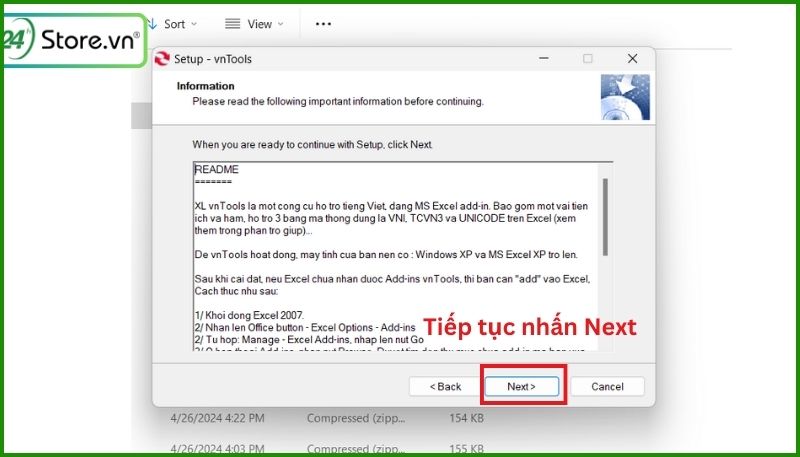
Task: Click the 154 KB file size cell
Action: 466,418
